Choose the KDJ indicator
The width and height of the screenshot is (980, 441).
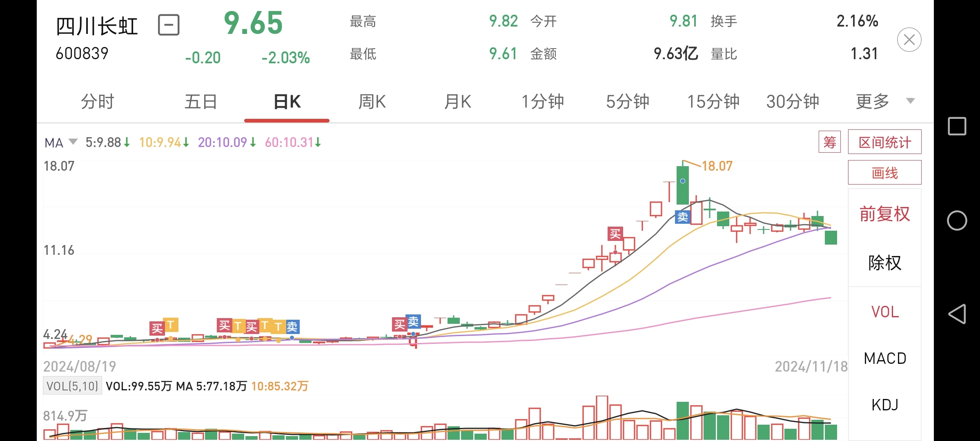(x=884, y=405)
